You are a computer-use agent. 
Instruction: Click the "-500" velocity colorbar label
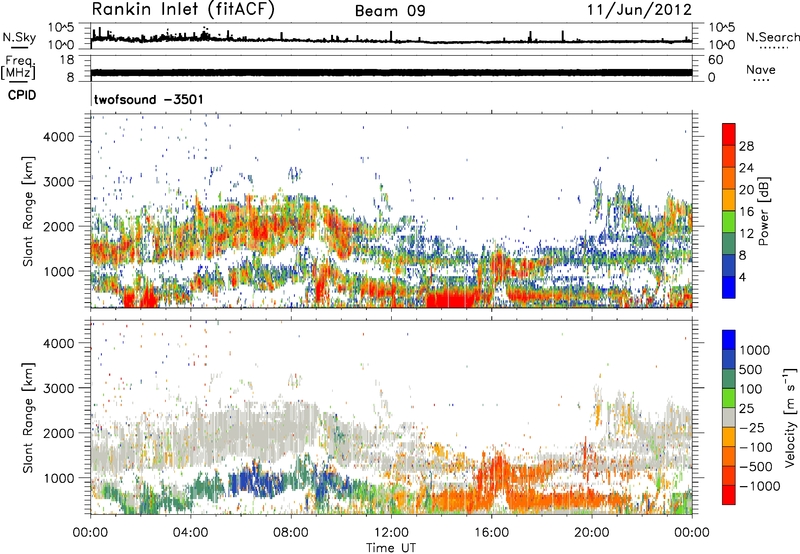(755, 466)
